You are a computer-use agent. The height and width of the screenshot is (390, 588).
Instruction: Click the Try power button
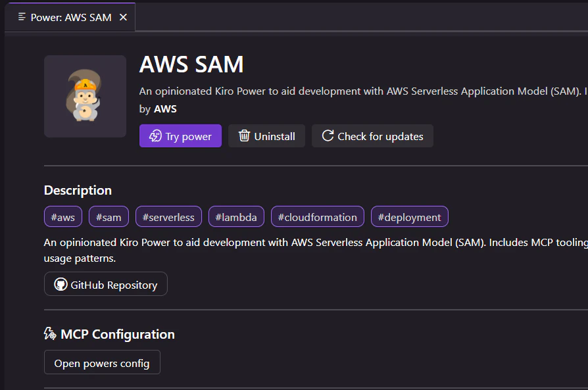click(x=180, y=135)
